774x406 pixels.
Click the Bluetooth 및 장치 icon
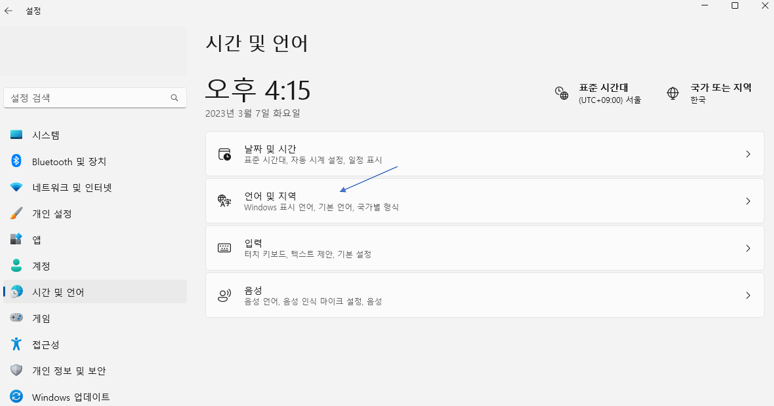click(16, 161)
